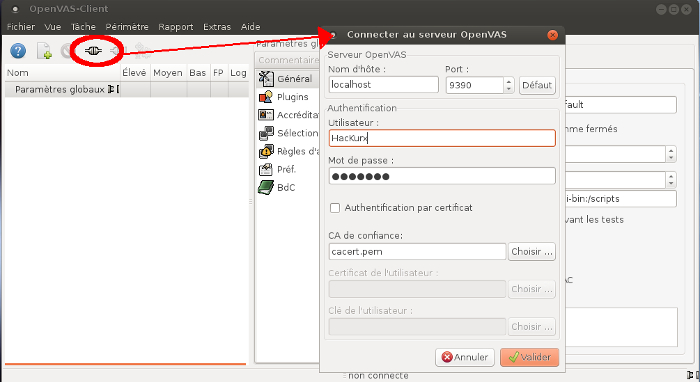Open the Accréditations tab with card icon
Image resolution: width=700 pixels, height=382 pixels.
(288, 115)
